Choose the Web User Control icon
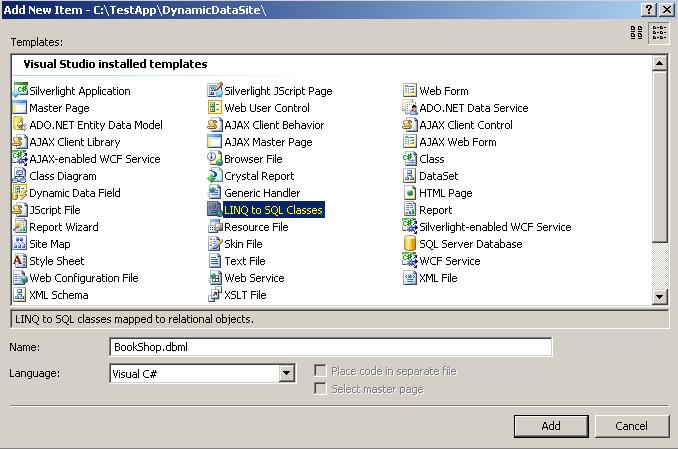 (x=215, y=108)
